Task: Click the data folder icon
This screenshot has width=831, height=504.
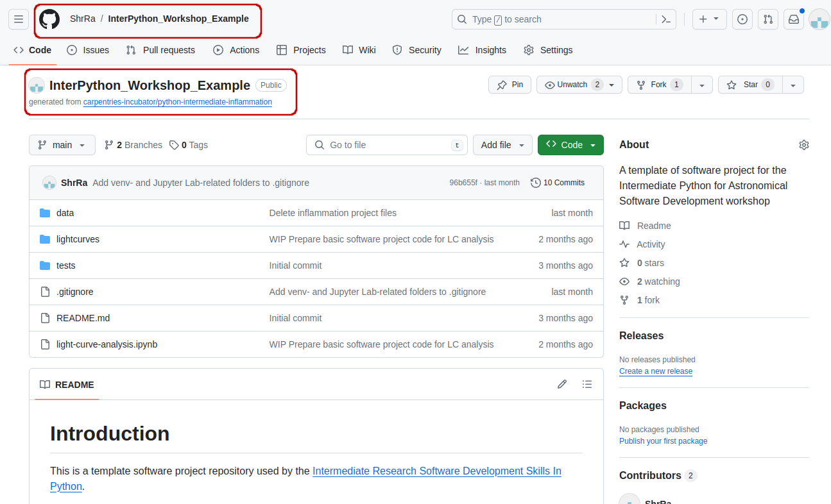Action: pos(45,213)
